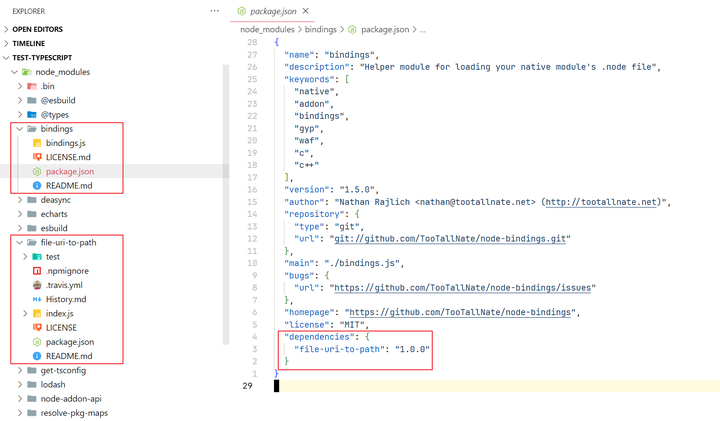Click the LICENSE.md certificate file icon
The width and height of the screenshot is (720, 421).
click(37, 157)
